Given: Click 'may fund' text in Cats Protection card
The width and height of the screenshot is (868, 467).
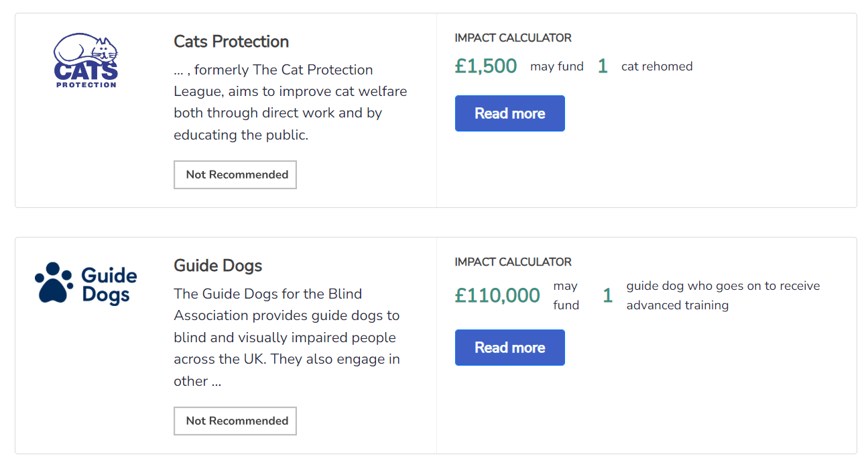Looking at the screenshot, I should pos(557,66).
